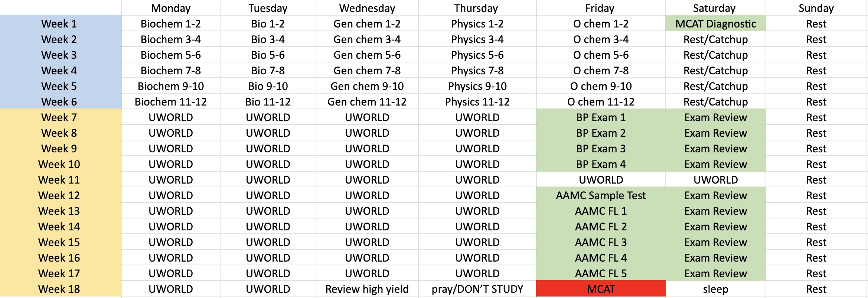Click the AAMC Sample Test cell
The width and height of the screenshot is (868, 298).
601,195
